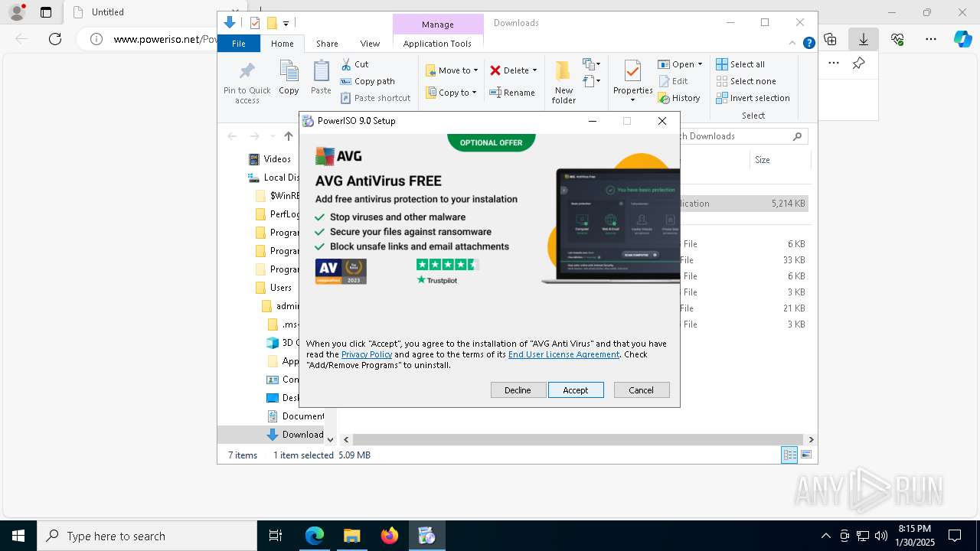Click Paste shortcut in ribbon
The image size is (980, 551).
pyautogui.click(x=375, y=98)
